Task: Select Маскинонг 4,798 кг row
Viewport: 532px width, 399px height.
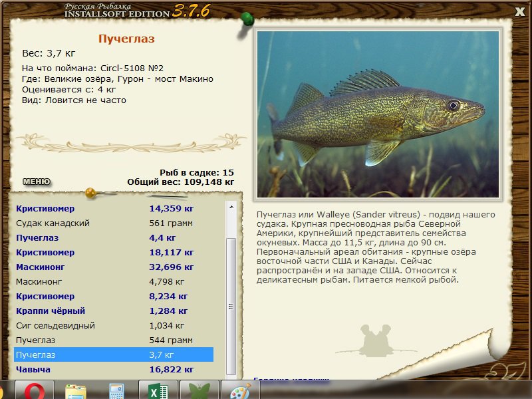Action: (x=114, y=281)
